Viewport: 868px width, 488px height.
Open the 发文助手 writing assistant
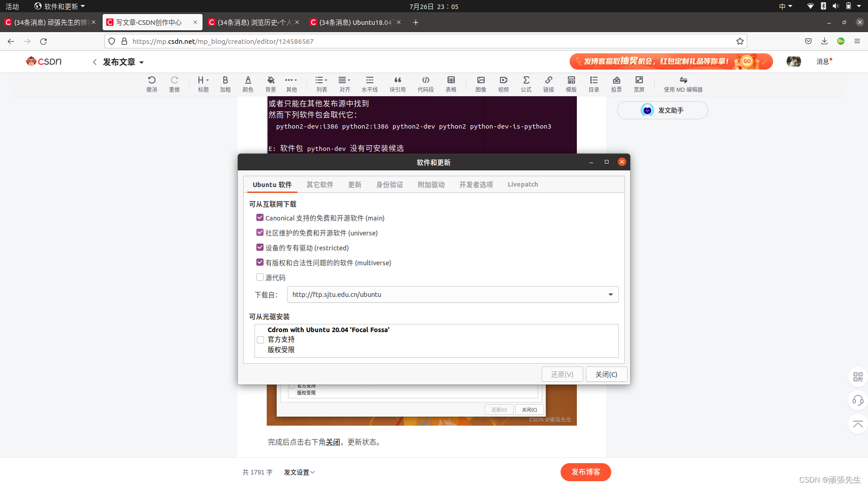pyautogui.click(x=662, y=110)
